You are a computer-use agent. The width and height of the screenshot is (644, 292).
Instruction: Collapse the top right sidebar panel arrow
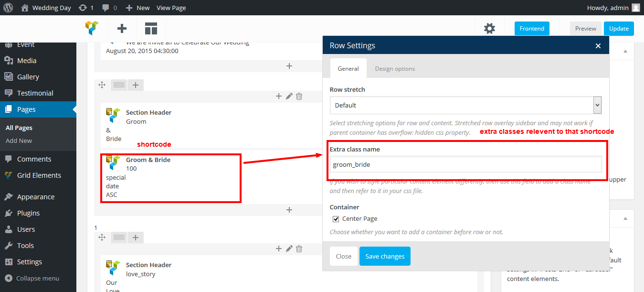(625, 52)
